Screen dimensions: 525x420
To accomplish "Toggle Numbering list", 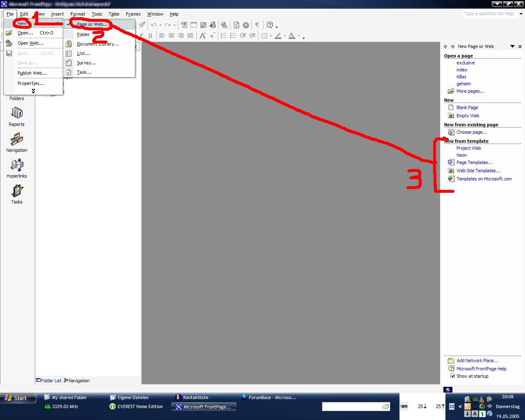I will pos(224,36).
